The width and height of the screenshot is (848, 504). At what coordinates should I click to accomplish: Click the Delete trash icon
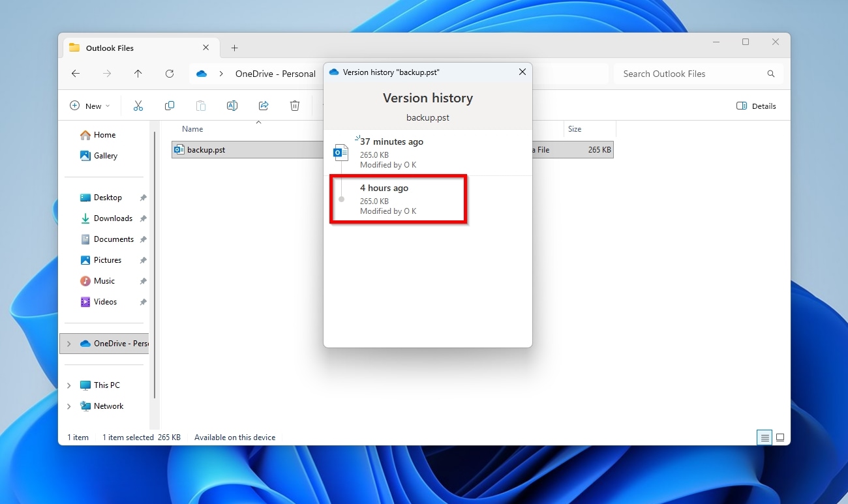295,106
